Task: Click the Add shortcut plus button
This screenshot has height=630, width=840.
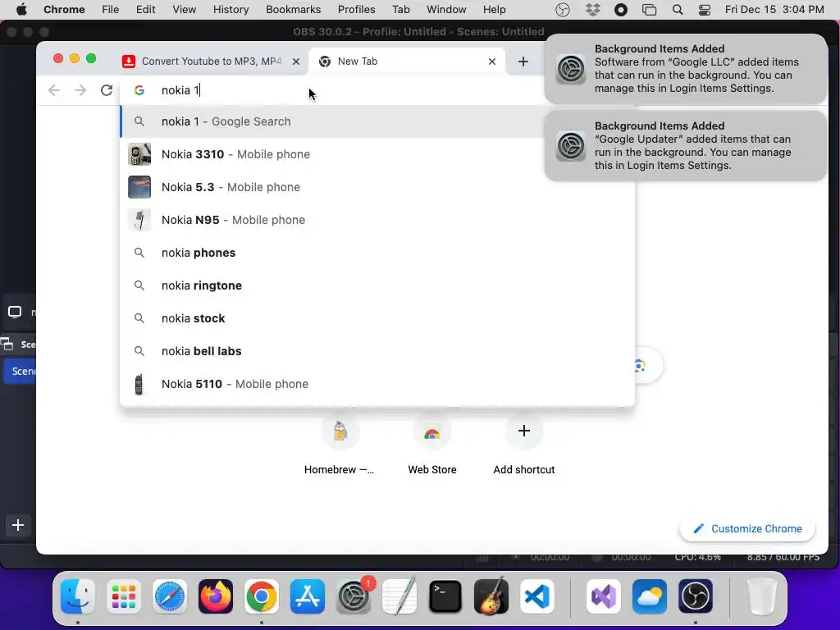Action: click(524, 431)
